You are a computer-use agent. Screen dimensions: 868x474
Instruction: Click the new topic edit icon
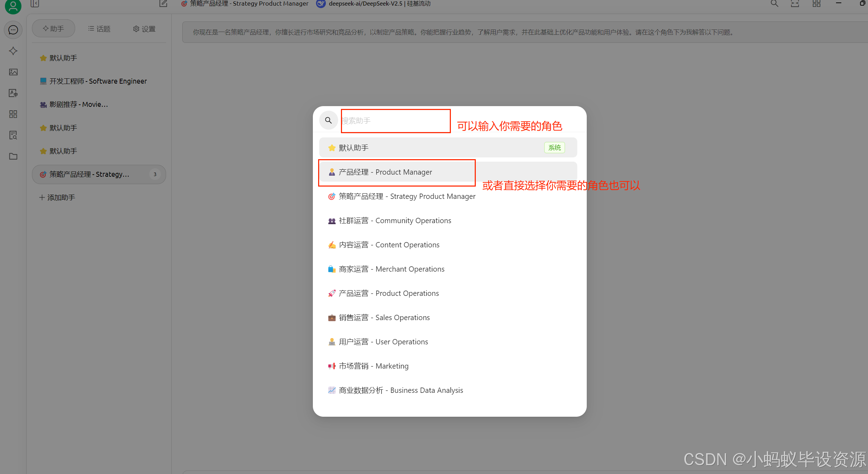coord(163,4)
